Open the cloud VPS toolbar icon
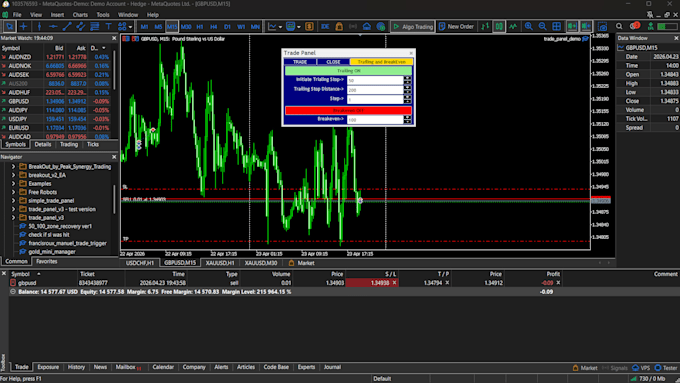Screen dimensions: 680x383 point(367,27)
